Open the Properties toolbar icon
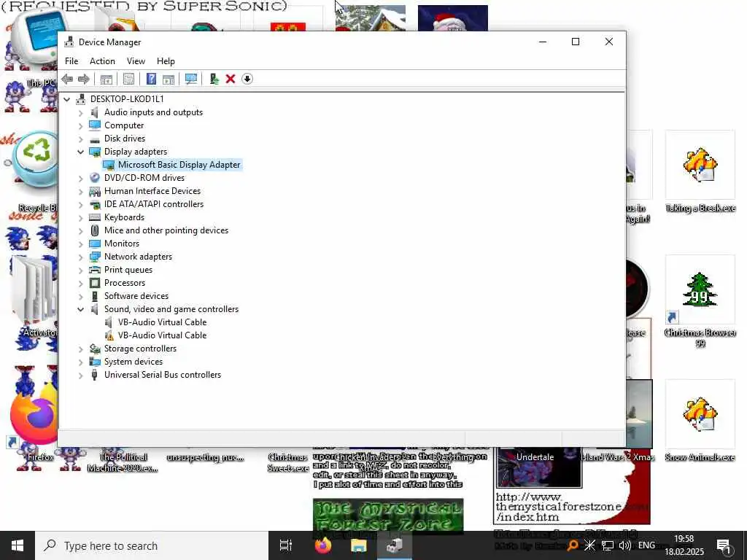This screenshot has width=747, height=560. click(128, 79)
